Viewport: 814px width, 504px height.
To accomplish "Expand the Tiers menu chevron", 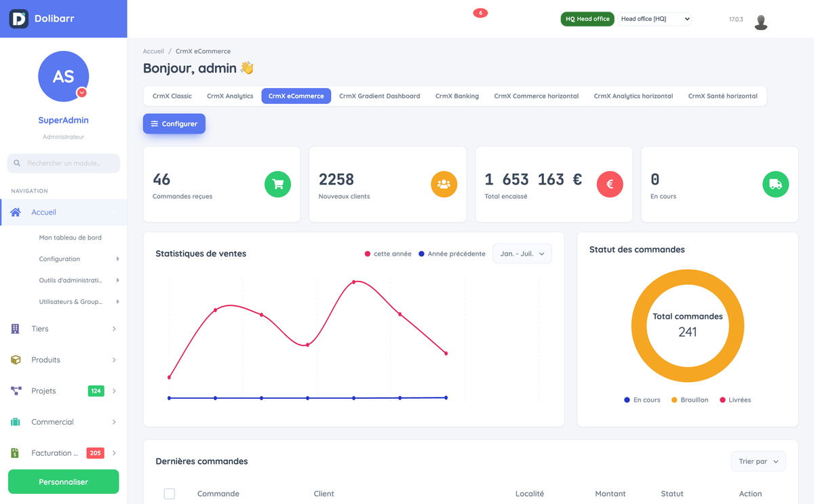I will (x=114, y=329).
